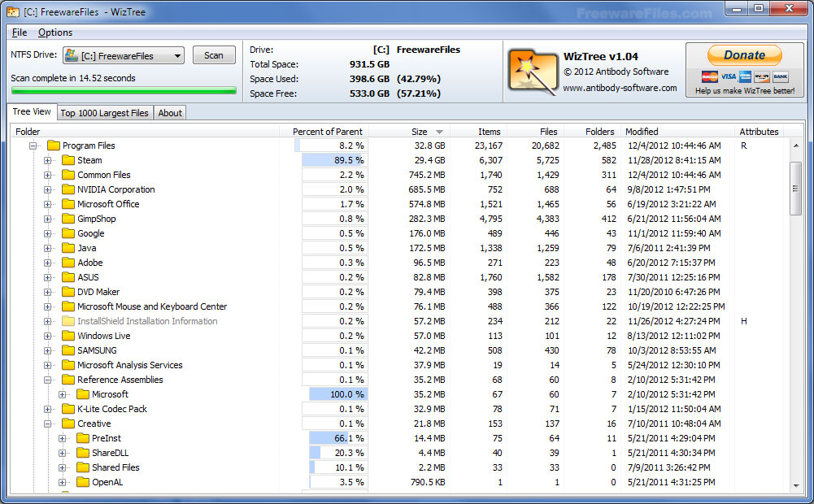Screen dimensions: 814x504
Task: Click the drive icon in NTFS Drive combo
Action: (x=72, y=55)
